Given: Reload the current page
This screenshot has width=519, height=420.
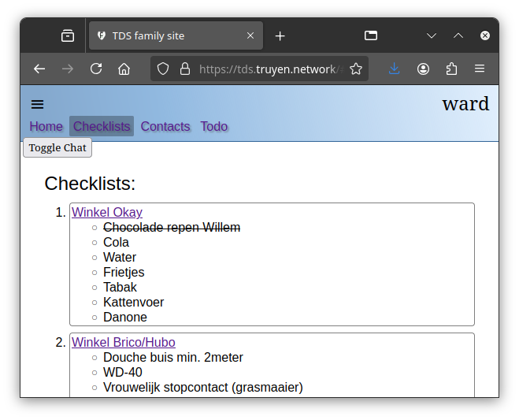Looking at the screenshot, I should click(96, 69).
